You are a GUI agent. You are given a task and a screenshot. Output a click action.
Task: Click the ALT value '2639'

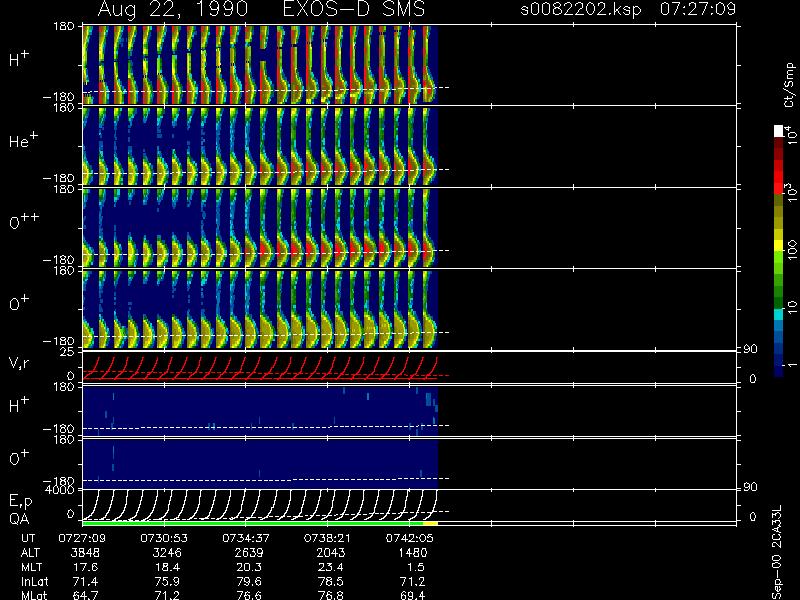tap(248, 553)
